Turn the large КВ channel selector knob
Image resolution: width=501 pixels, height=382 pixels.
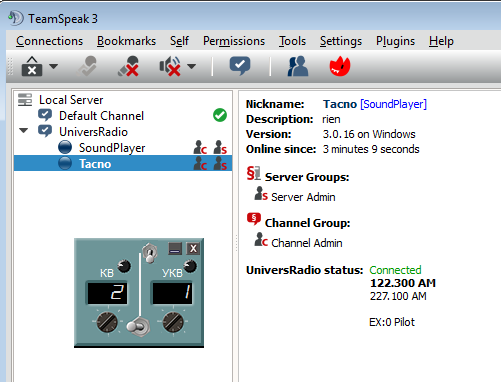pos(107,322)
